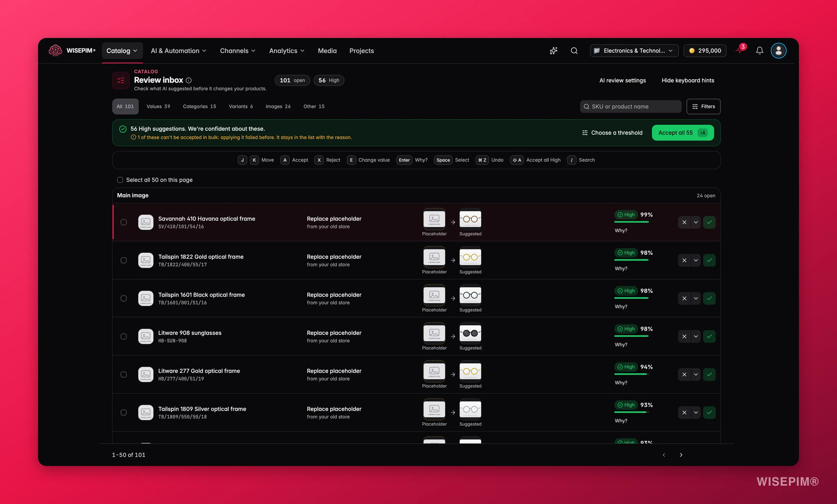837x504 pixels.
Task: Open the Media menu item
Action: [327, 51]
